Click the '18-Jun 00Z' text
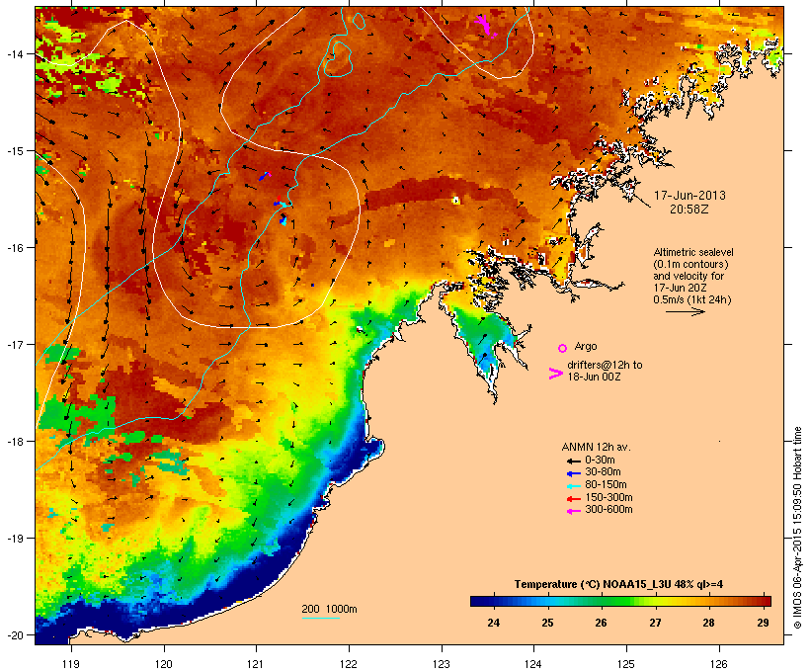Viewport: 810px width, 672px height. click(x=594, y=377)
